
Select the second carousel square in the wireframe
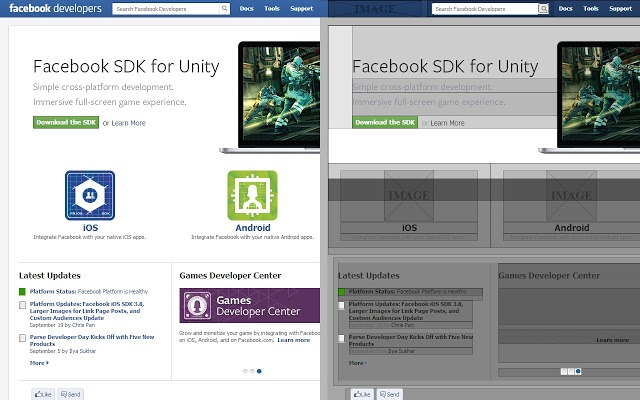coord(571,371)
